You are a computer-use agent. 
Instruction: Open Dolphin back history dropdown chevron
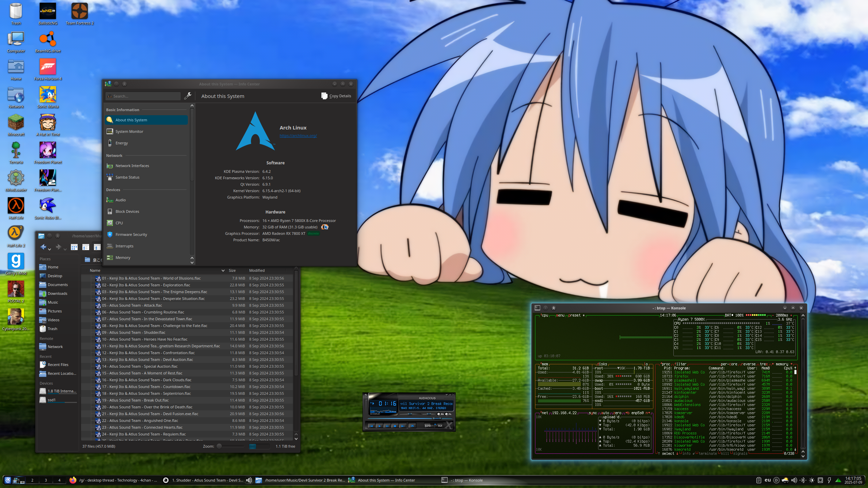50,249
